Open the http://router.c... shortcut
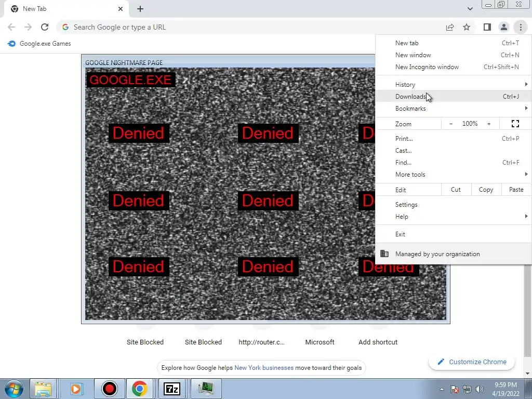Image resolution: width=532 pixels, height=399 pixels. (262, 342)
